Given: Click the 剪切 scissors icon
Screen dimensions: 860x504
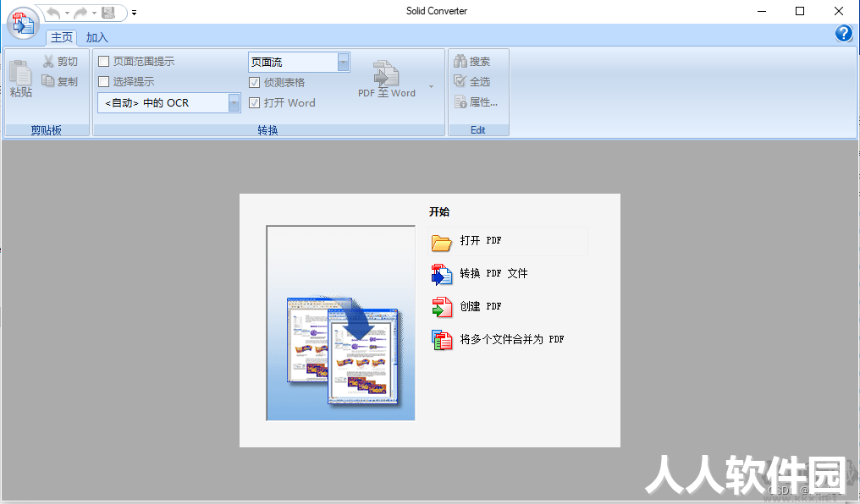Looking at the screenshot, I should [x=48, y=62].
